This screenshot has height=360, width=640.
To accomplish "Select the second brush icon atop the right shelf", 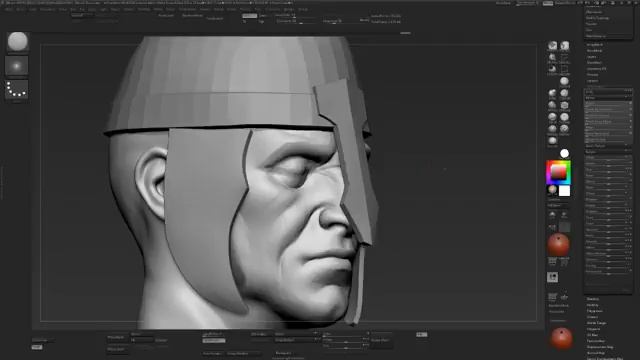I will pyautogui.click(x=564, y=45).
